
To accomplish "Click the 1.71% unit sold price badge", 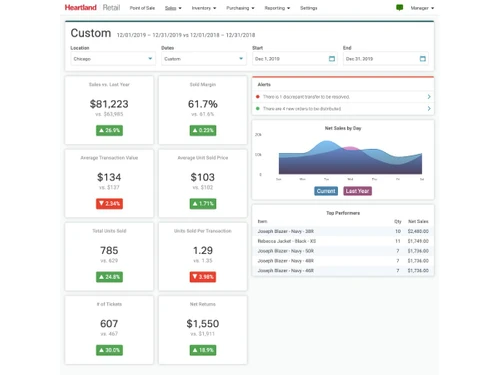I will (203, 204).
